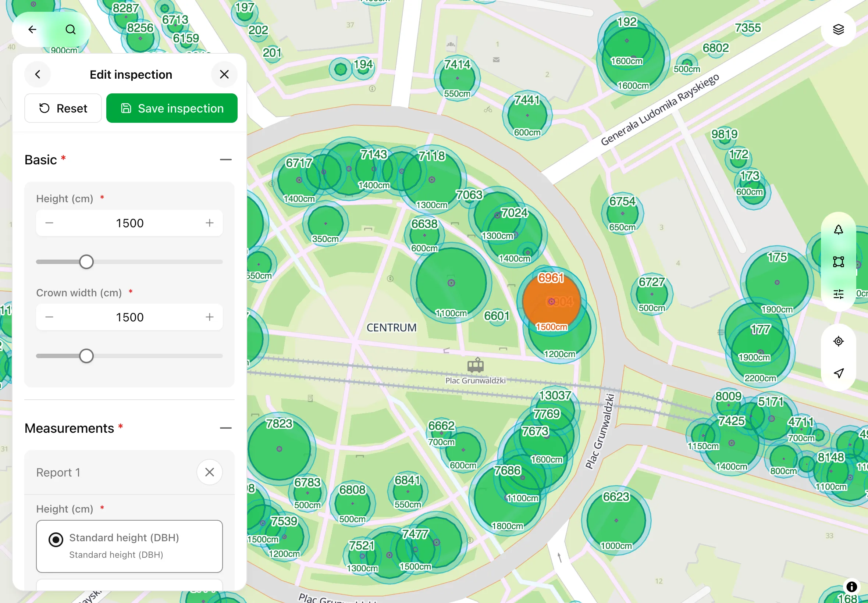
Task: Open the map layers icon
Action: coord(838,29)
